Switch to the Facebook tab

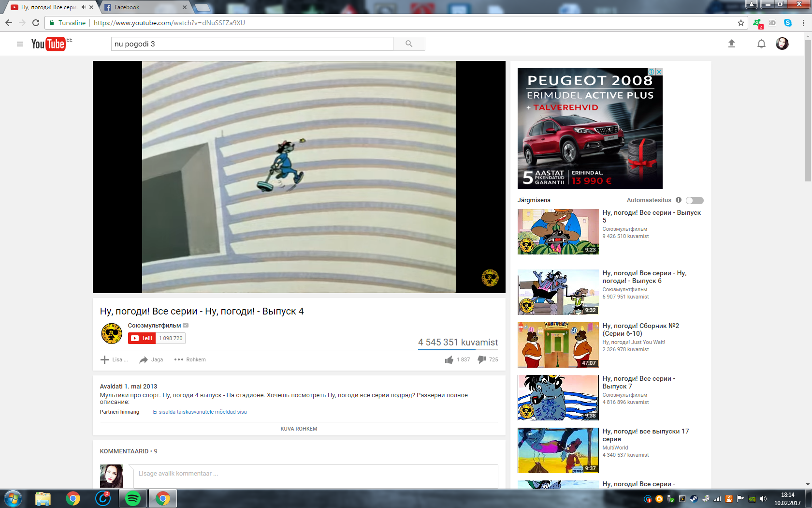(x=145, y=7)
